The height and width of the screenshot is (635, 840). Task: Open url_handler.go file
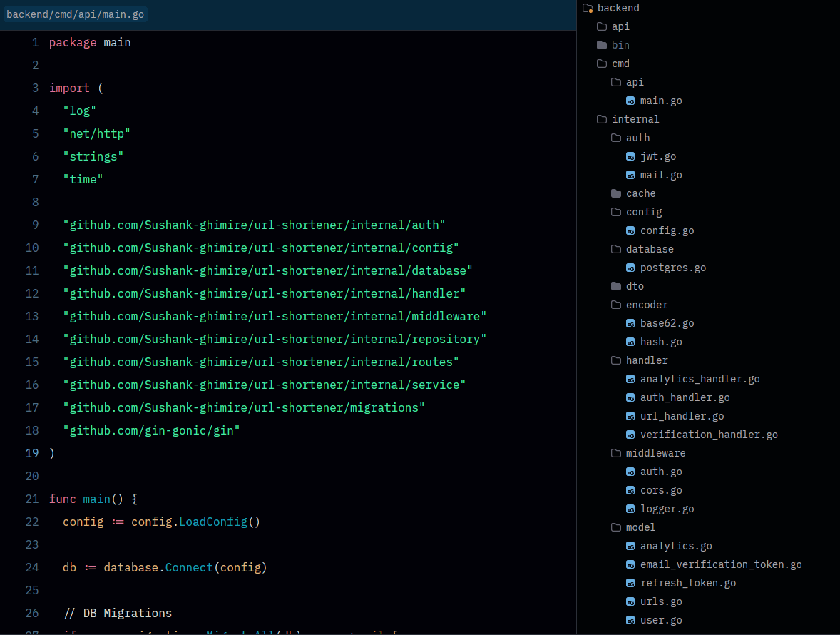tap(682, 417)
